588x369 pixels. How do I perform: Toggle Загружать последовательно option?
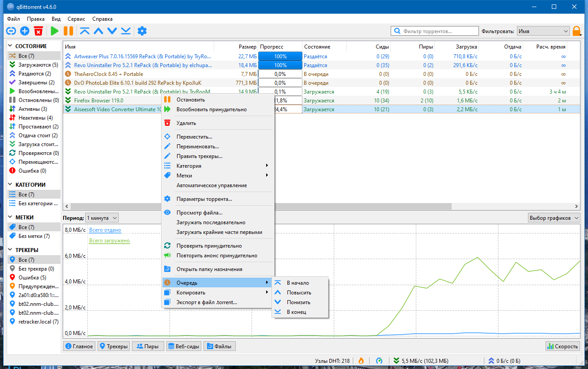point(218,222)
